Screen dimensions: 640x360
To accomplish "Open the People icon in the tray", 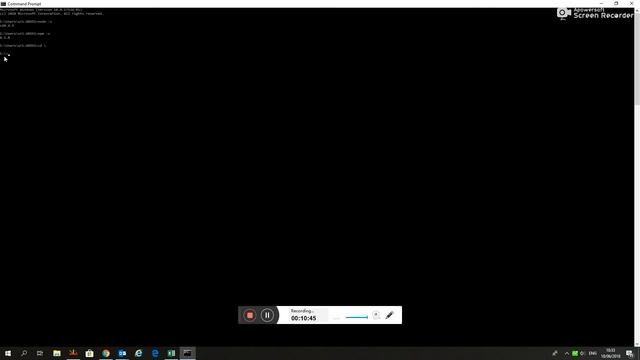I will 555,353.
